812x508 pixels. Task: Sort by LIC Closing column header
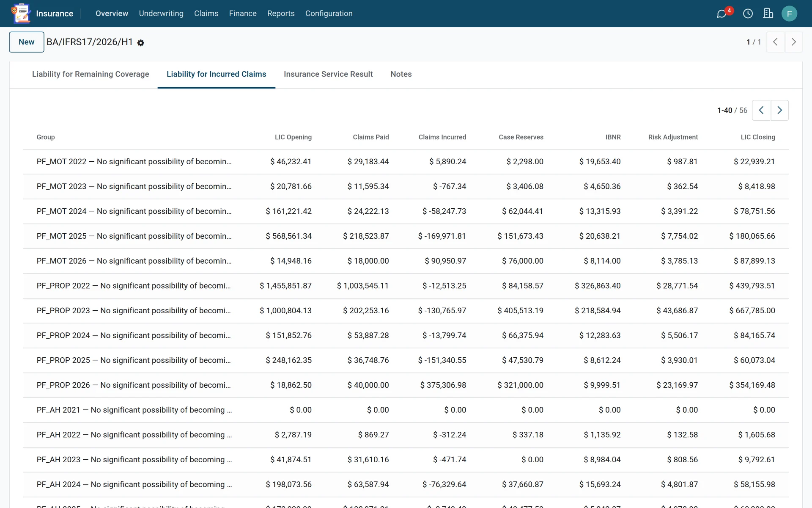pos(758,137)
